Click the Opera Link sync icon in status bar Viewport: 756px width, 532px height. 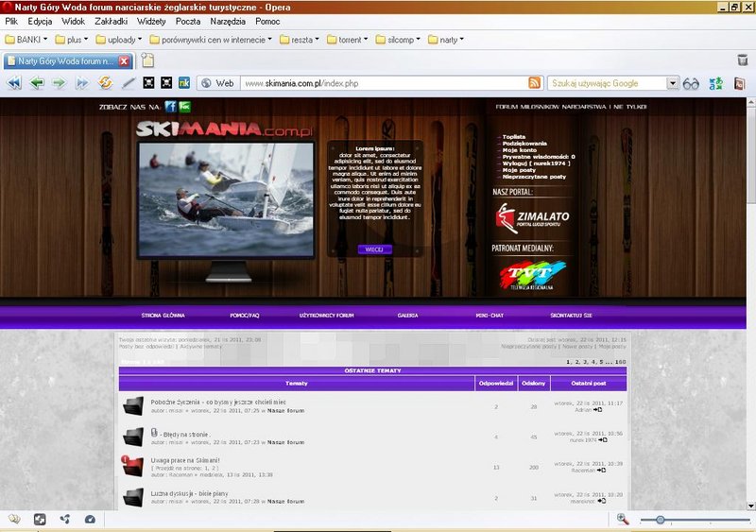pos(64,519)
